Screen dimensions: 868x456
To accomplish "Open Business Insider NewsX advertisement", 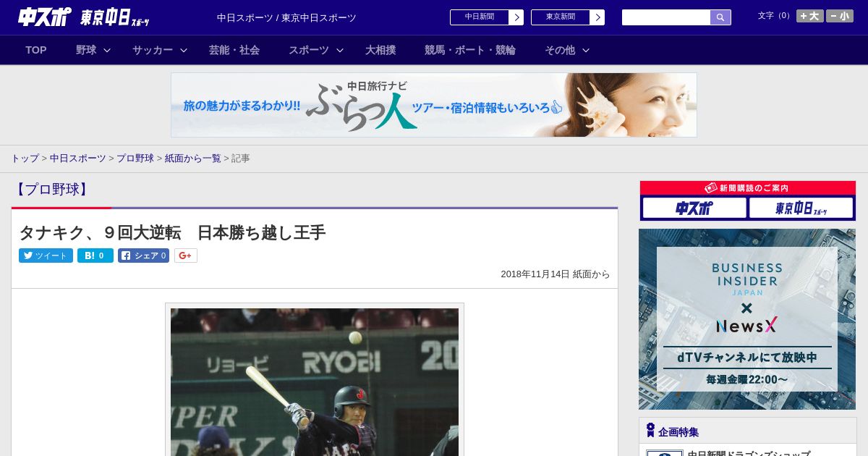I will (747, 319).
